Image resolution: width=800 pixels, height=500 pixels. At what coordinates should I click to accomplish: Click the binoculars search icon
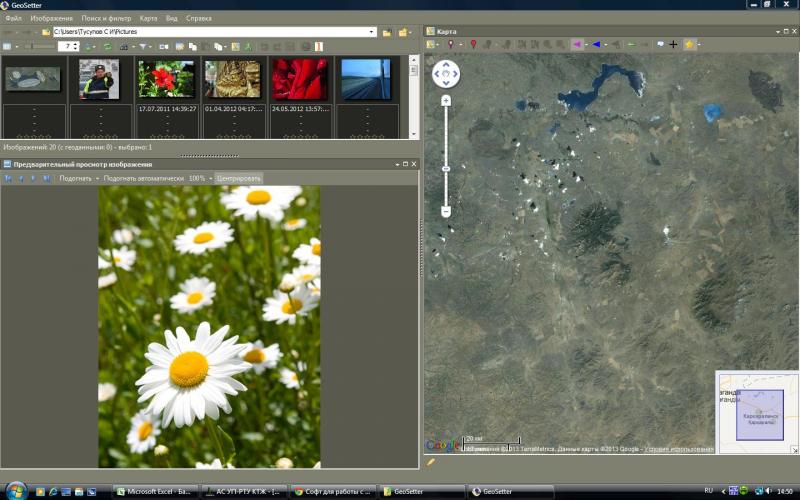coord(123,46)
